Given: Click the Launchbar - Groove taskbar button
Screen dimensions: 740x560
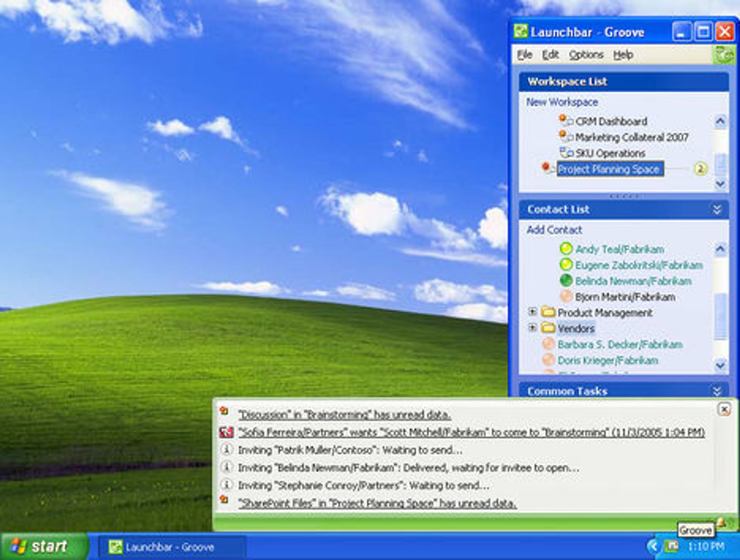Looking at the screenshot, I should (172, 547).
